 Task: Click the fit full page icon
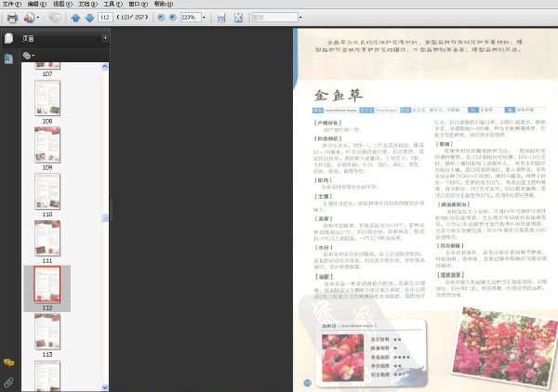[x=238, y=18]
